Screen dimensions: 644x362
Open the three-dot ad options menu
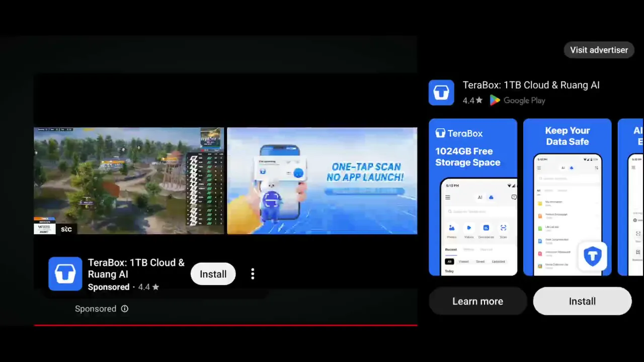coord(253,274)
